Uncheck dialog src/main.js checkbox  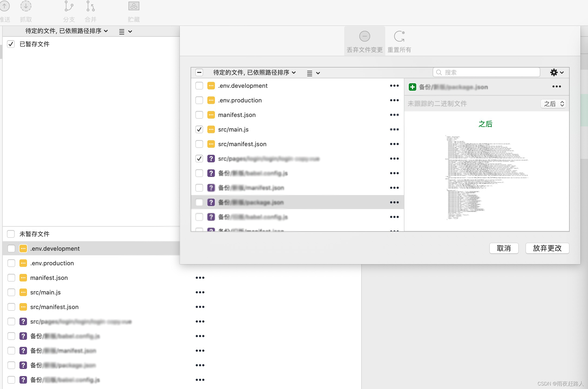pos(199,129)
